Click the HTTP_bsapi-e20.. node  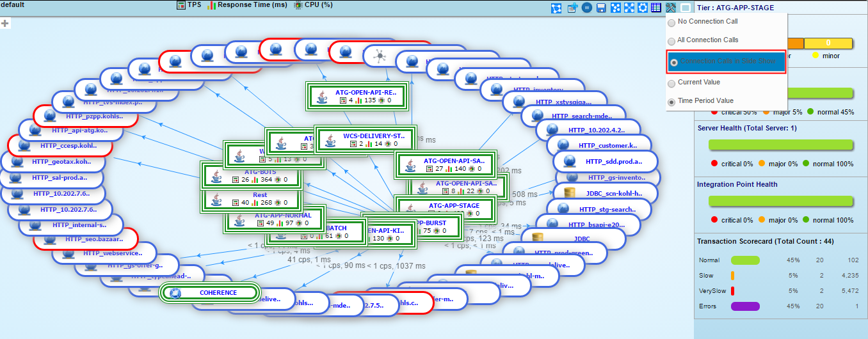click(588, 226)
